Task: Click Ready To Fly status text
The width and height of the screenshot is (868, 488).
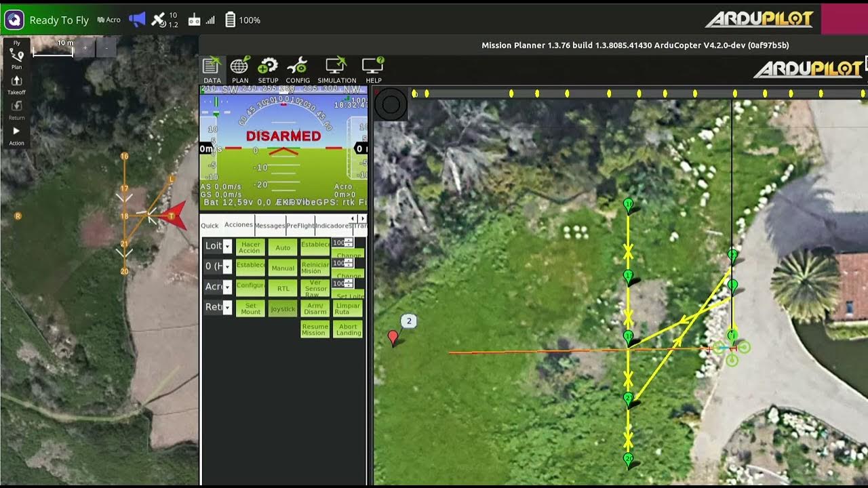Action: (x=59, y=20)
